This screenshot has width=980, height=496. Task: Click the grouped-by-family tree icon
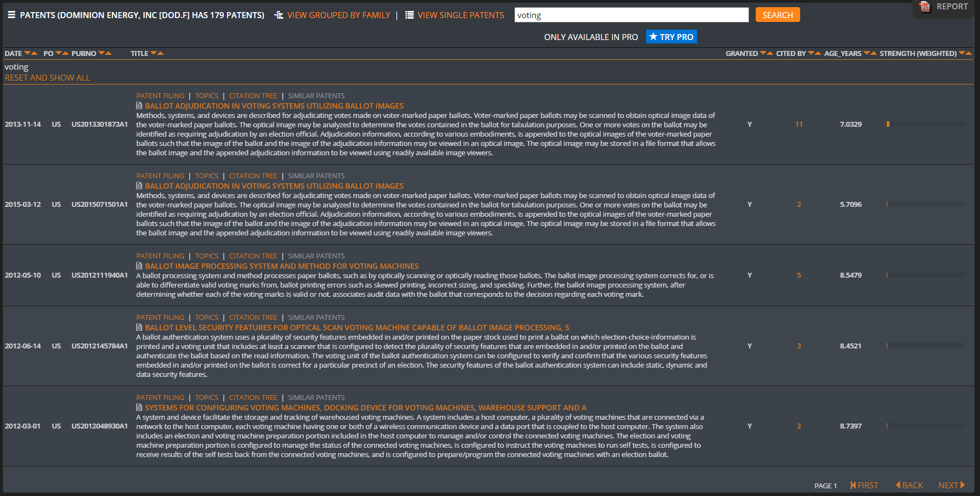pyautogui.click(x=279, y=15)
